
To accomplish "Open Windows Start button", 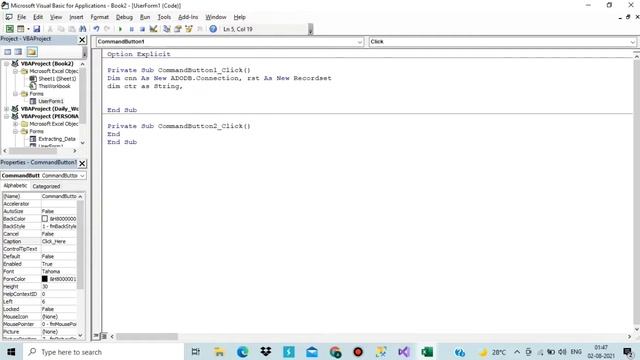I will coord(11,352).
